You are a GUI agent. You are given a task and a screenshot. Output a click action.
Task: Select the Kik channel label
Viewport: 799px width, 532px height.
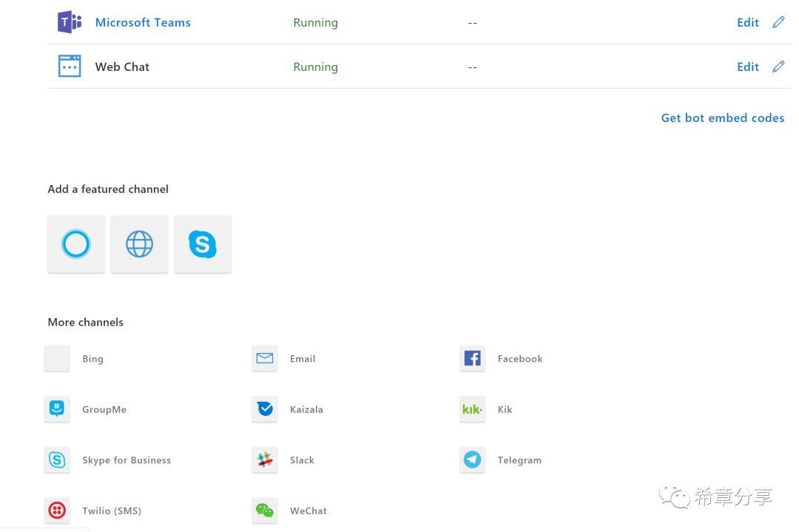pos(505,409)
